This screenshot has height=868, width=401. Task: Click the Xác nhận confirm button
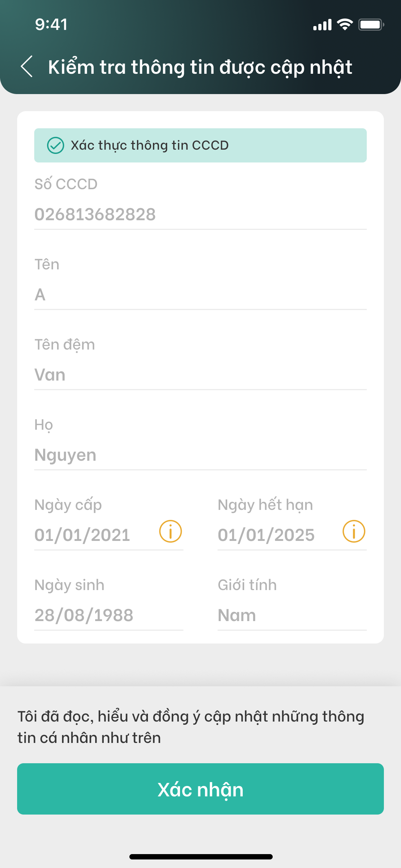[x=200, y=789]
